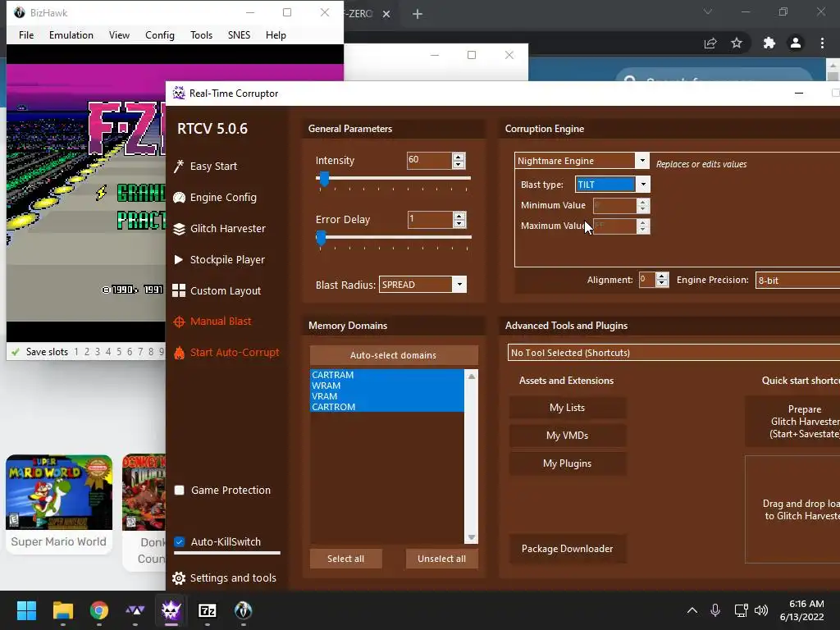The height and width of the screenshot is (630, 840).
Task: Open Easy Start wand icon
Action: [x=179, y=166]
